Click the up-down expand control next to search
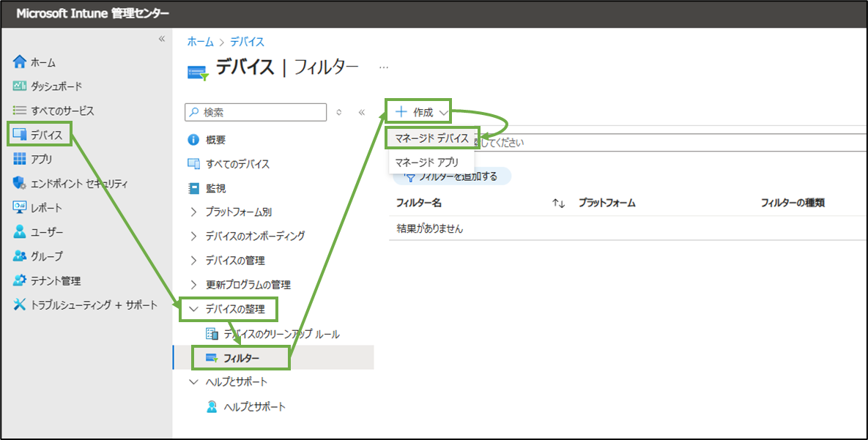 point(339,112)
